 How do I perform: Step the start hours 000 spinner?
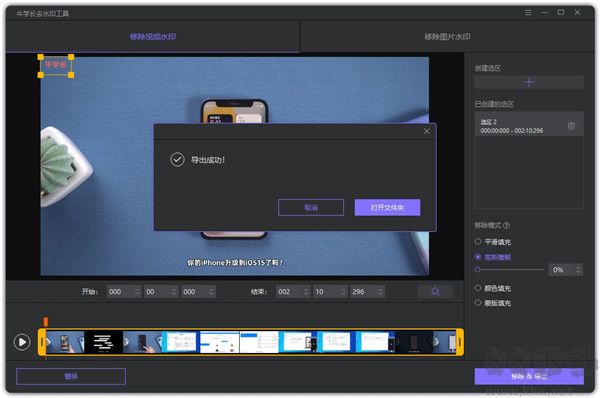137,292
